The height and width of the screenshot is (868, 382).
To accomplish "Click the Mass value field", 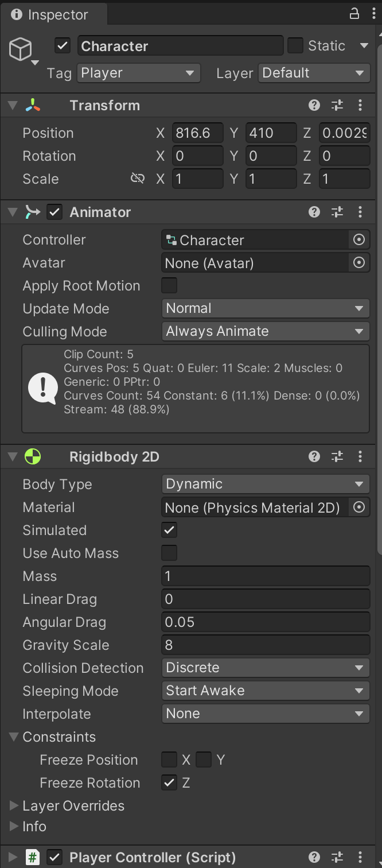I will tap(266, 576).
